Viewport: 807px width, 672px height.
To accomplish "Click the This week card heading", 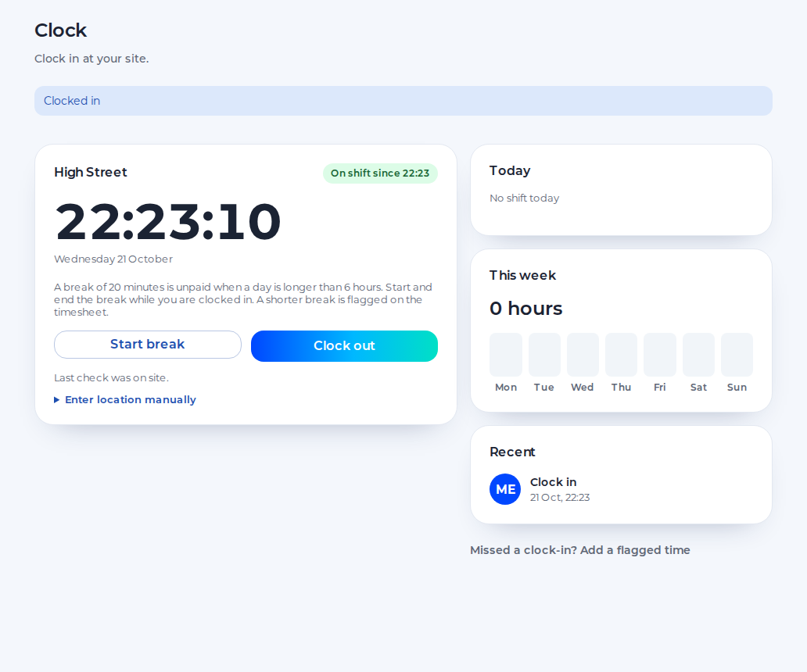I will [523, 276].
